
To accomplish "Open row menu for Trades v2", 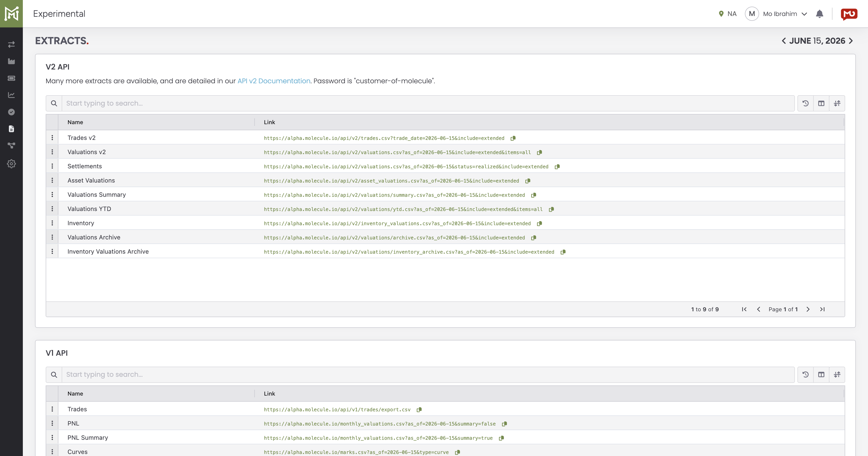I will [52, 138].
